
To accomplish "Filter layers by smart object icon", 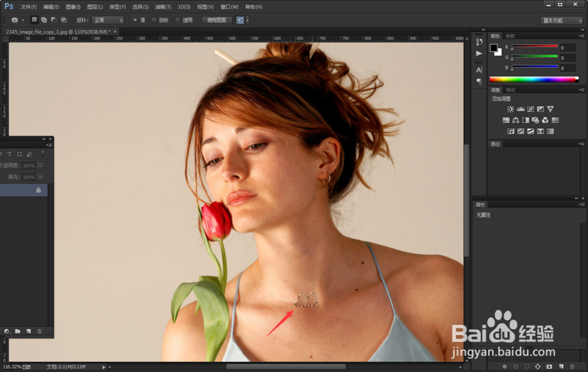I will coord(29,154).
